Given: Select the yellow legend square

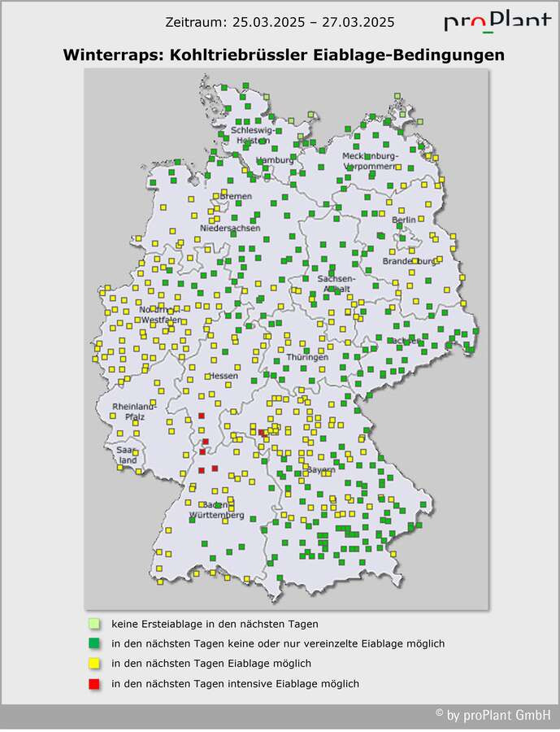Looking at the screenshot, I should click(x=94, y=664).
